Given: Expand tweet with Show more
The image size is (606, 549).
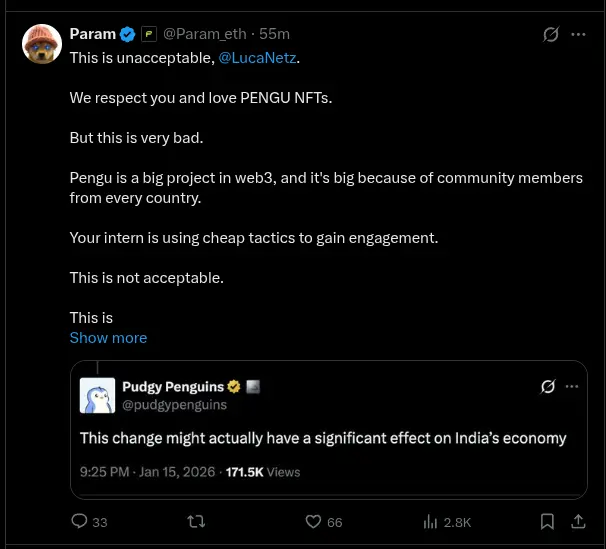Looking at the screenshot, I should coord(108,338).
